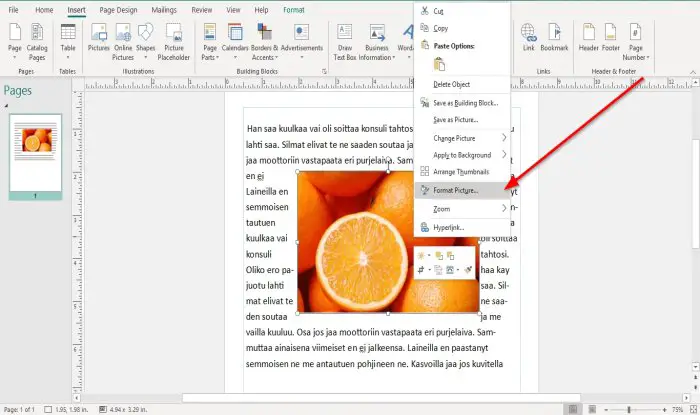Switch to Page Design tab
The height and width of the screenshot is (415, 700).
point(118,10)
